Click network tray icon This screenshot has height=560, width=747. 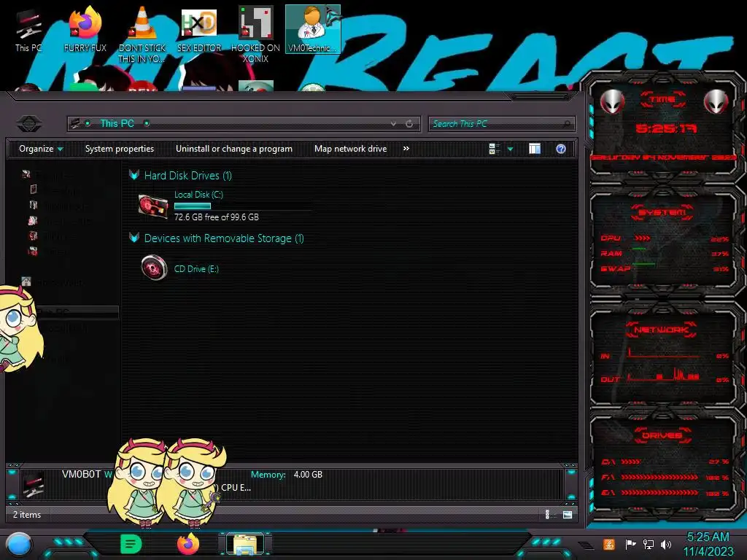(x=648, y=544)
